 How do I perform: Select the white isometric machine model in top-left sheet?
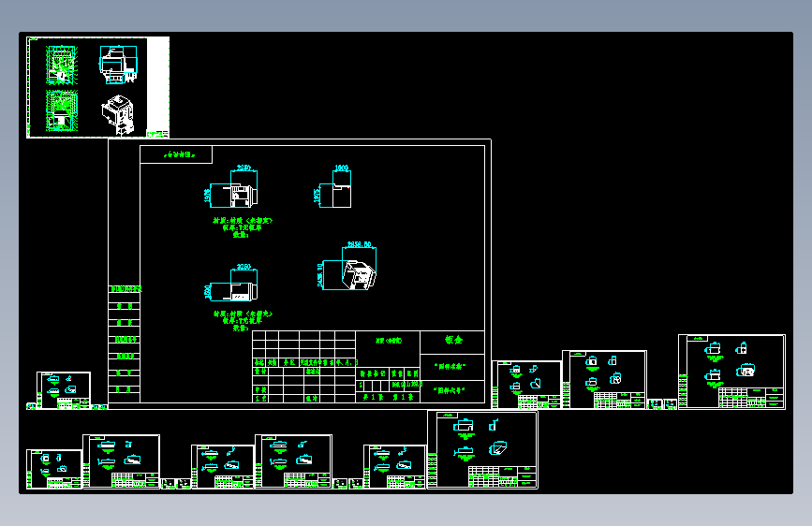pyautogui.click(x=118, y=114)
